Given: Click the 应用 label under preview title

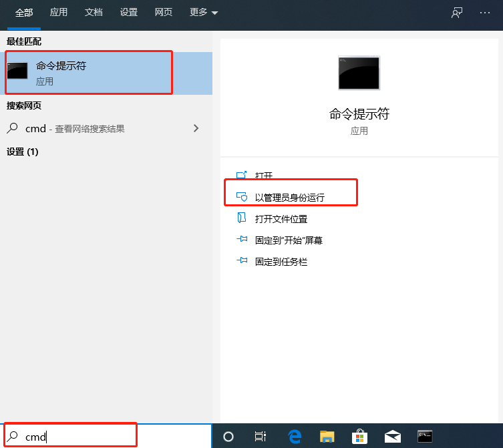Looking at the screenshot, I should pos(359,131).
